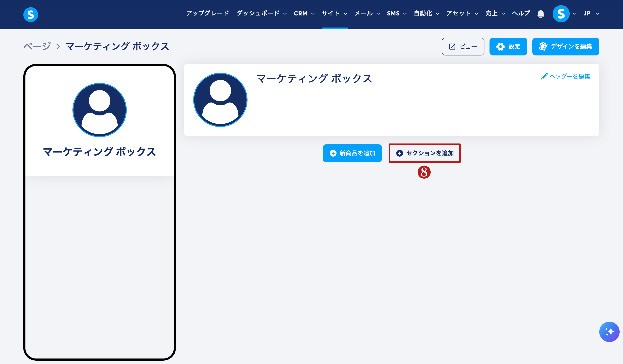623x364 pixels.
Task: Go back via ページ breadcrumb link
Action: click(x=37, y=46)
